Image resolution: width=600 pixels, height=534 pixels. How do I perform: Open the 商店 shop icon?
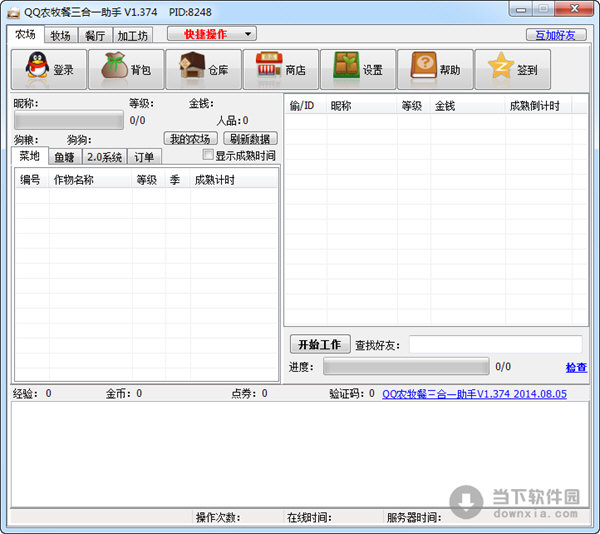[x=281, y=69]
